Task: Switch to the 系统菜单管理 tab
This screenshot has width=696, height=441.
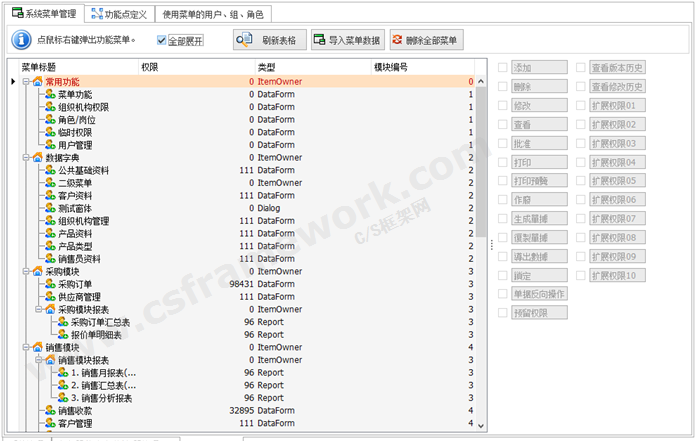Action: [44, 14]
